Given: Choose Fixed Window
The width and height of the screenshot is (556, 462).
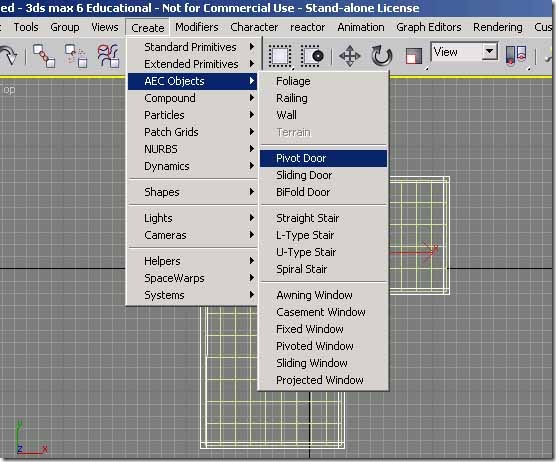Looking at the screenshot, I should coord(323,329).
